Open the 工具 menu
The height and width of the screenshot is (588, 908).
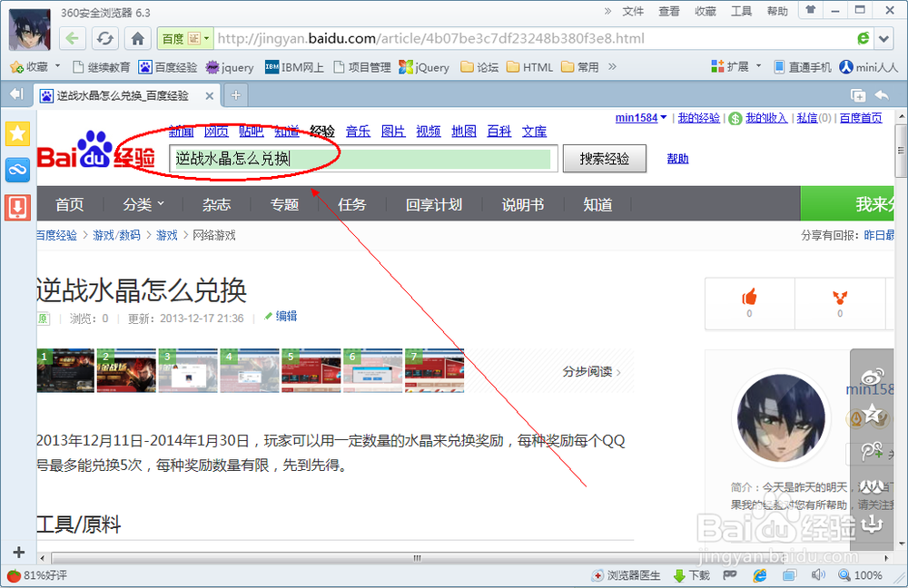pos(741,11)
